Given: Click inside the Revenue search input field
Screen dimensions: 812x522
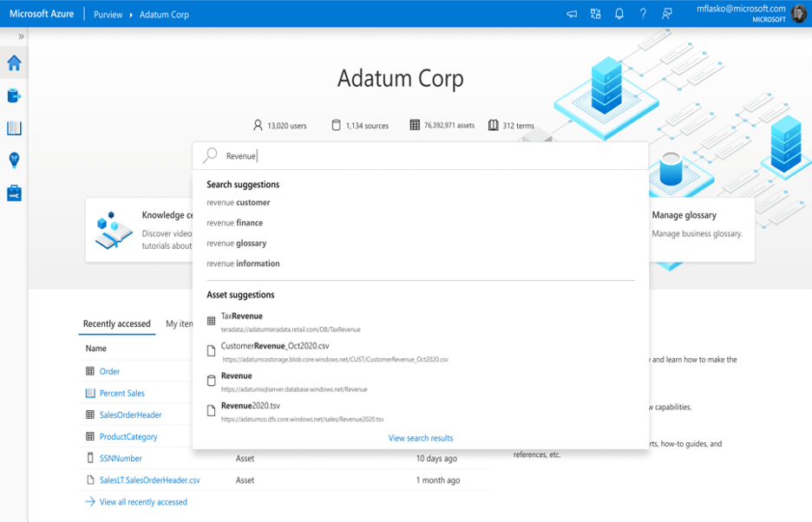Looking at the screenshot, I should click(x=347, y=155).
